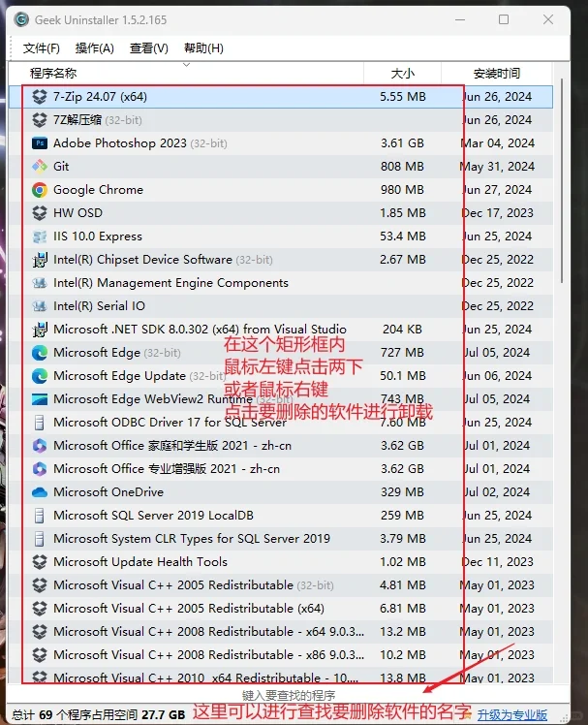
Task: Click the Git program icon
Action: click(40, 167)
